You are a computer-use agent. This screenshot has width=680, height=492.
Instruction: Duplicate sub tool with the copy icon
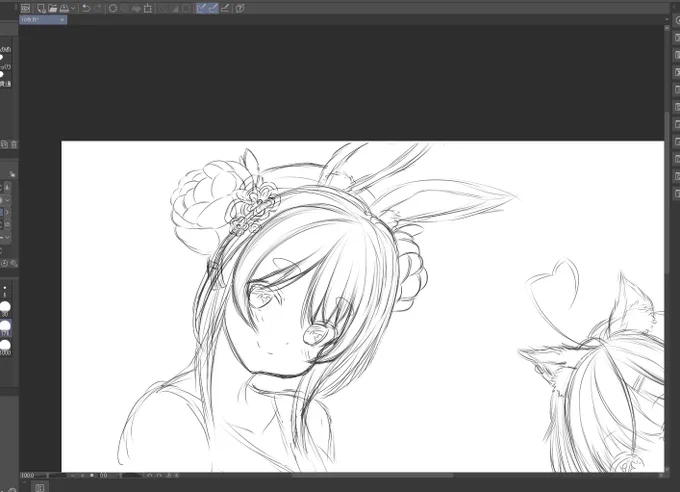tap(4, 144)
